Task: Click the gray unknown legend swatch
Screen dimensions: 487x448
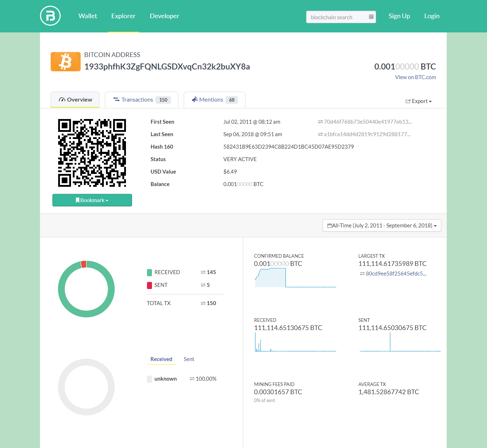Action: (x=149, y=379)
